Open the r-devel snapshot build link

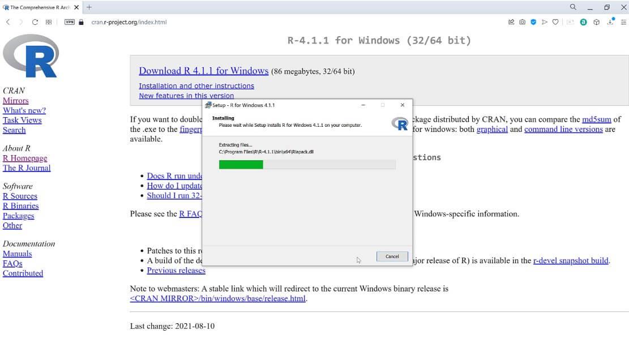[x=571, y=260]
